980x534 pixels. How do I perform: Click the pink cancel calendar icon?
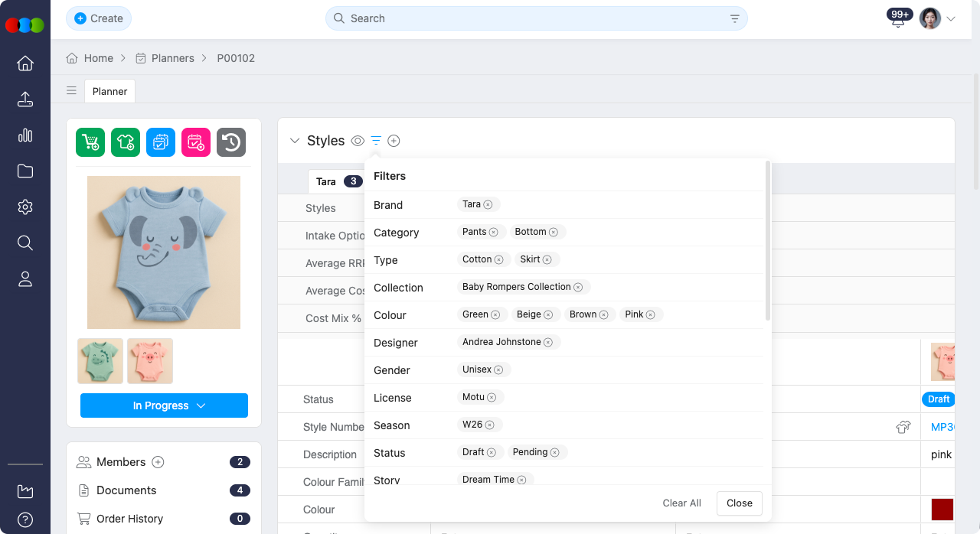(195, 142)
